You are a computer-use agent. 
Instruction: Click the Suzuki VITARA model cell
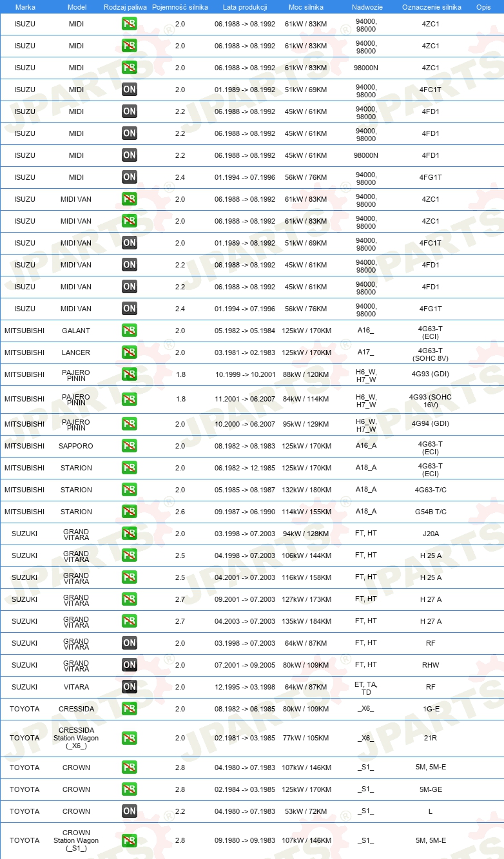pos(76,687)
